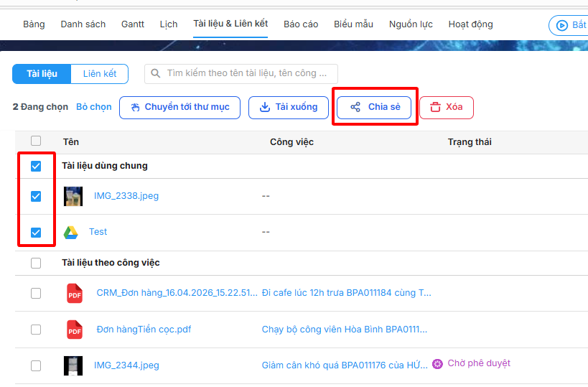This screenshot has height=387, width=588.
Task: Open the Nguồn lực tab
Action: coord(411,24)
